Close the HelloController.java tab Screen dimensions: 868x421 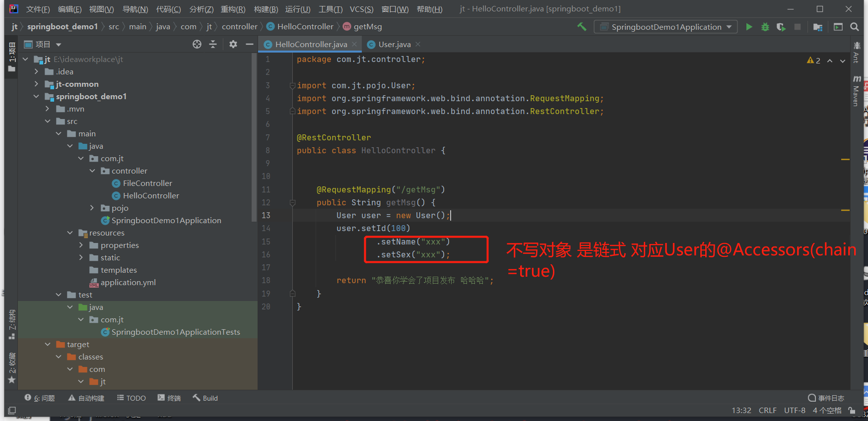point(354,44)
